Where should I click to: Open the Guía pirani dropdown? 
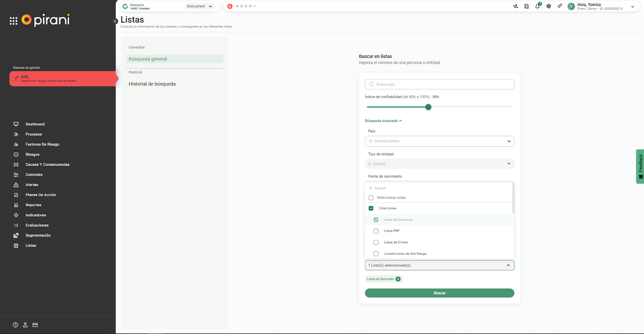(x=199, y=6)
